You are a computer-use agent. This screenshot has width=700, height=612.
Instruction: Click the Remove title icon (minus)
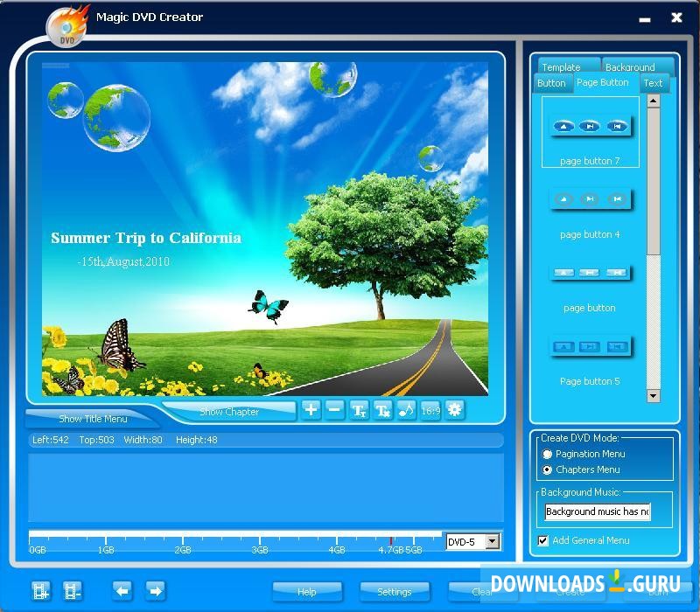pyautogui.click(x=335, y=410)
